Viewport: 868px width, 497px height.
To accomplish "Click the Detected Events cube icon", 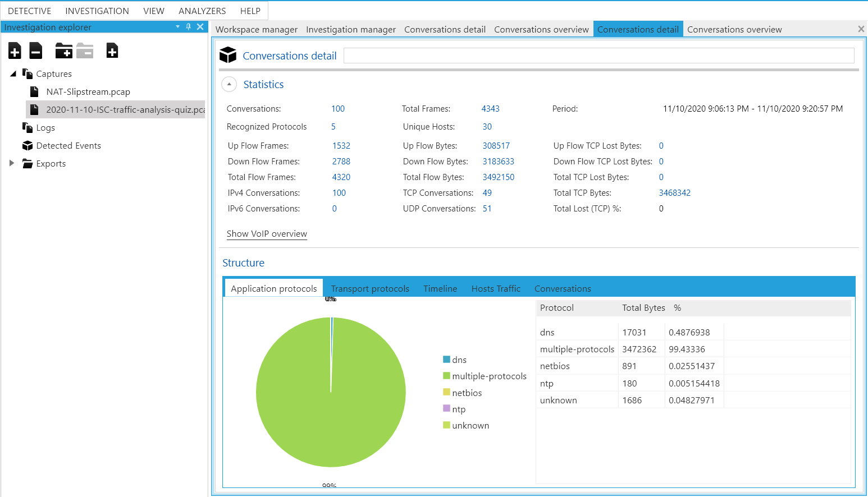I will tap(28, 146).
